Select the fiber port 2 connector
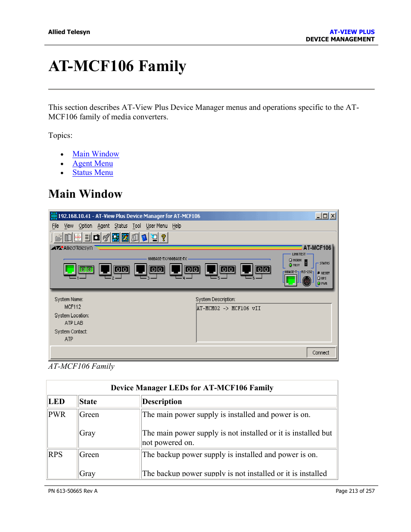The image size is (411, 532). [x=121, y=269]
